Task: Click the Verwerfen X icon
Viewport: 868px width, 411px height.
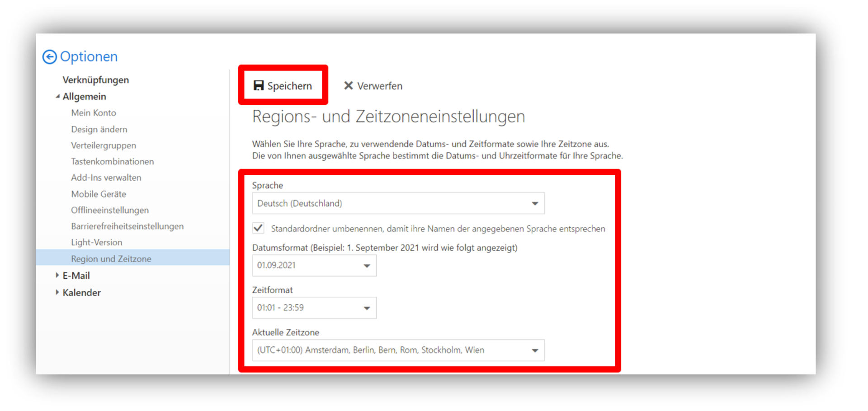Action: tap(348, 86)
